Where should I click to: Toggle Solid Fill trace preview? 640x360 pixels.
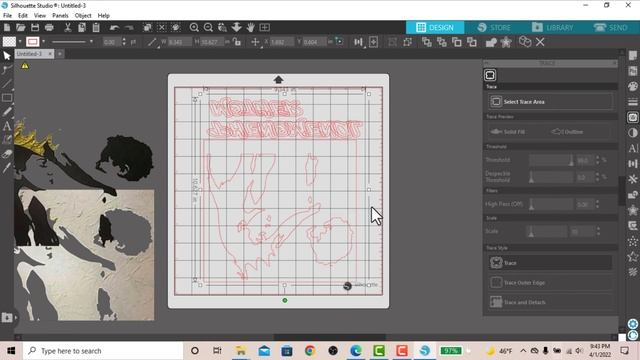508,132
